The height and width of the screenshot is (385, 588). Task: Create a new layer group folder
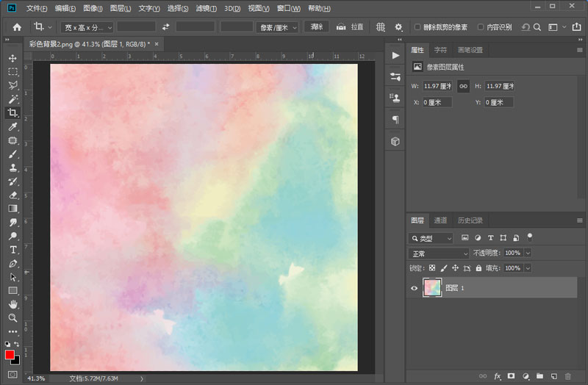pyautogui.click(x=539, y=376)
